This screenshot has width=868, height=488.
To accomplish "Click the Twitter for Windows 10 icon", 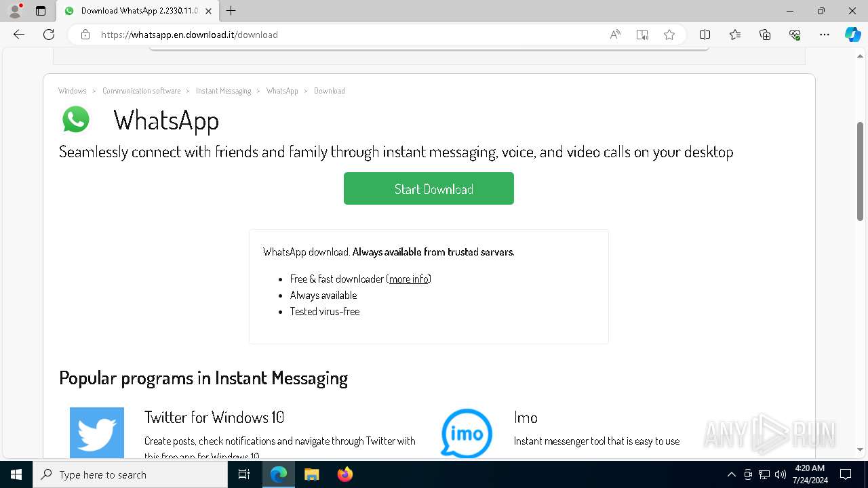I will pyautogui.click(x=97, y=432).
